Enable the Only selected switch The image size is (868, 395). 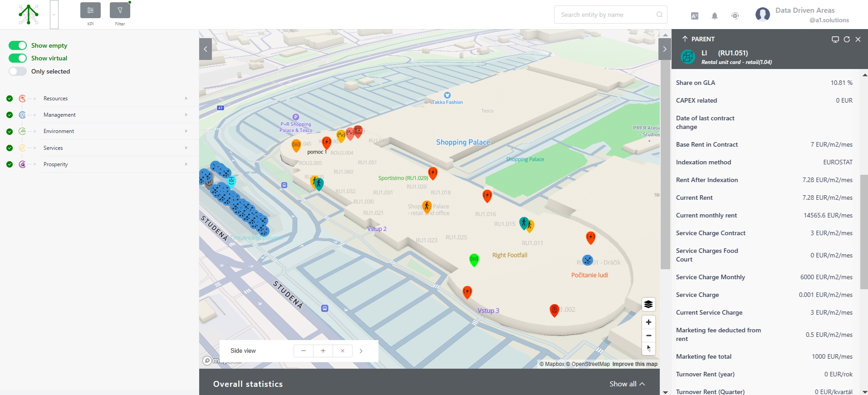(18, 71)
